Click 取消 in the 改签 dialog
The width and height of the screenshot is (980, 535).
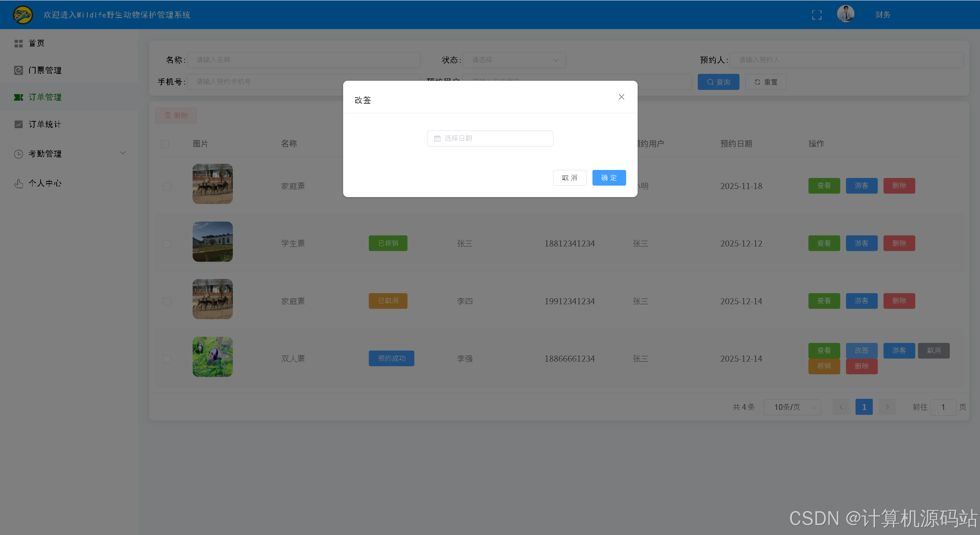569,178
